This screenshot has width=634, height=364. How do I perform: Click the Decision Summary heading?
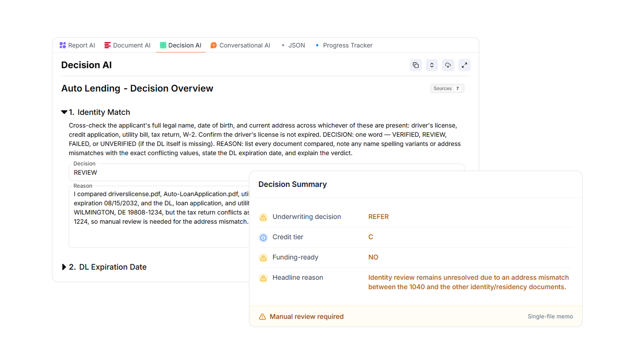point(292,184)
